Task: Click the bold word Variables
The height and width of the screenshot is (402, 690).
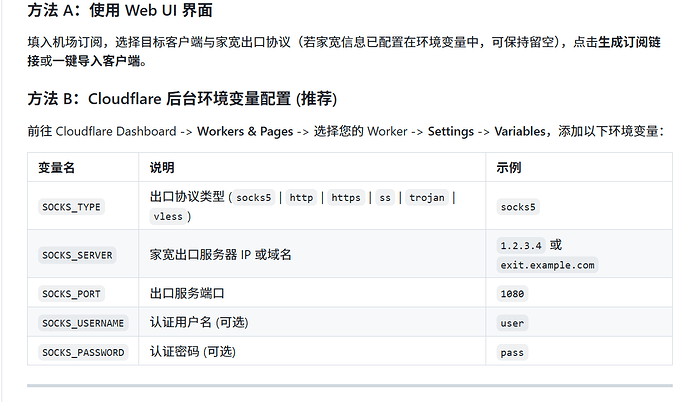Action: pyautogui.click(x=520, y=132)
